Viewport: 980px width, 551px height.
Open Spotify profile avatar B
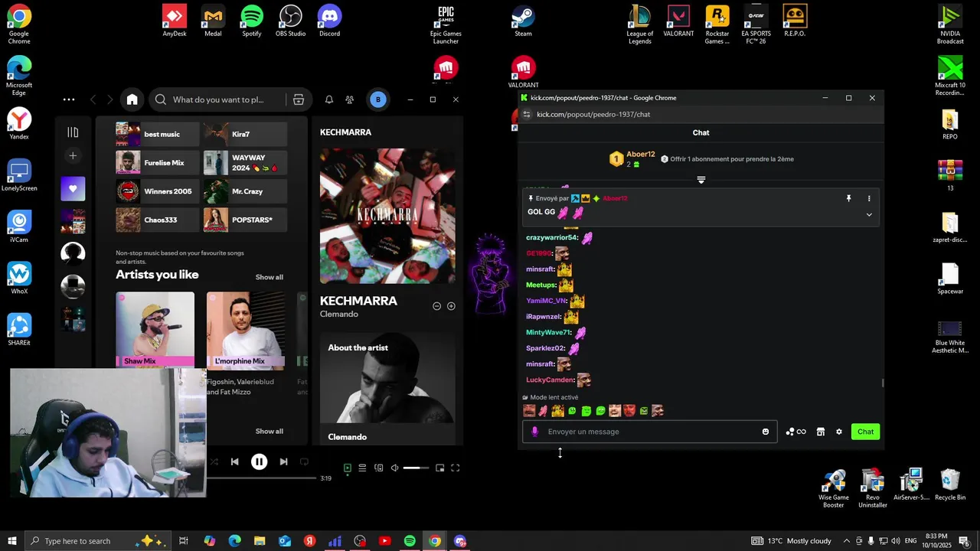[377, 99]
